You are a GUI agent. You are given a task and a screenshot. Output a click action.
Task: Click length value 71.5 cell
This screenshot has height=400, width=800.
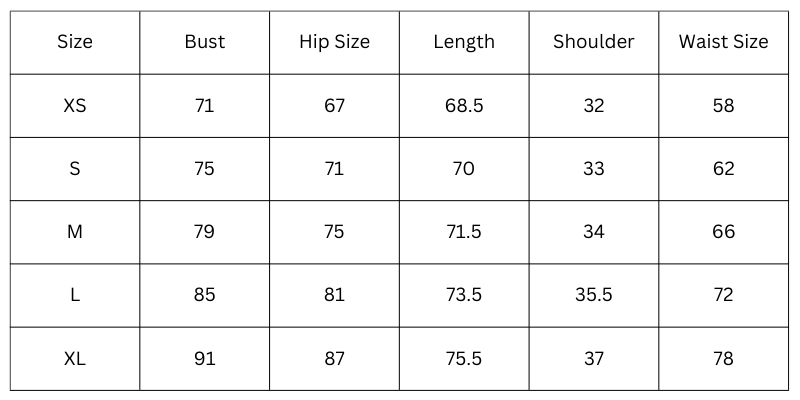point(464,232)
